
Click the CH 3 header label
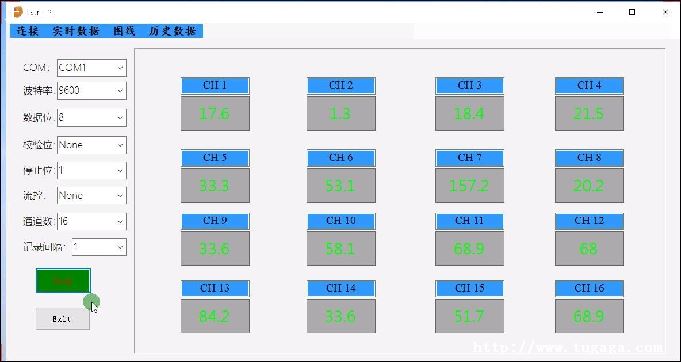click(469, 86)
